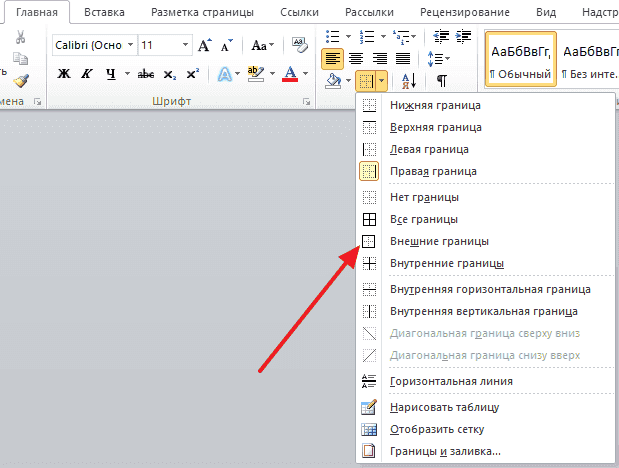Expand the font size dropdown
The width and height of the screenshot is (619, 468).
pyautogui.click(x=185, y=46)
